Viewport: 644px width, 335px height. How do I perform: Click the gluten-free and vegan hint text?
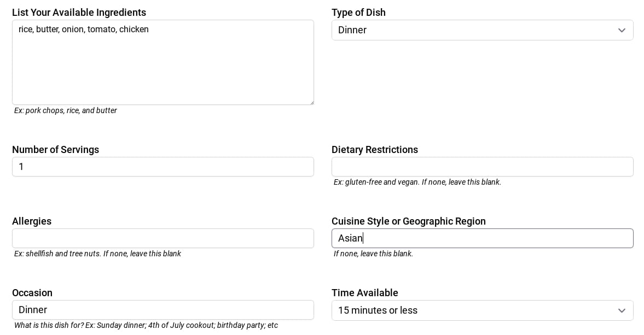point(417,182)
